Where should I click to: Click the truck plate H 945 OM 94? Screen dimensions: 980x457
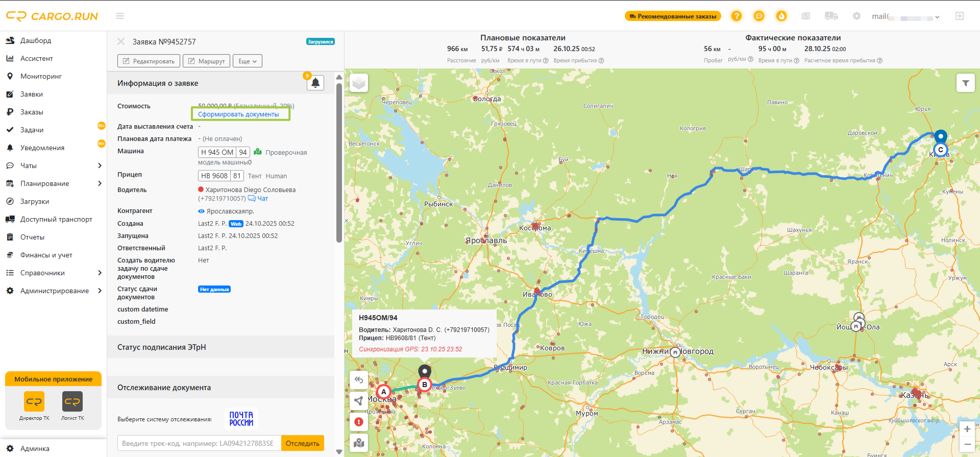[x=224, y=152]
